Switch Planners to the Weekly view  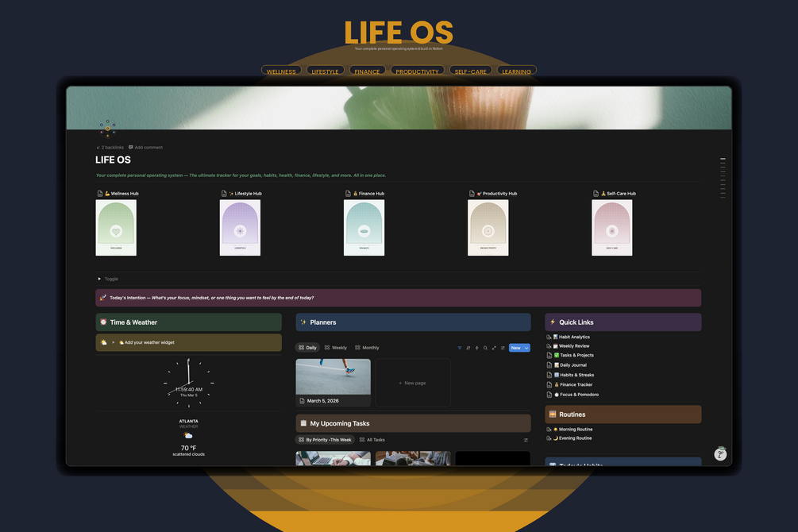[x=335, y=348]
